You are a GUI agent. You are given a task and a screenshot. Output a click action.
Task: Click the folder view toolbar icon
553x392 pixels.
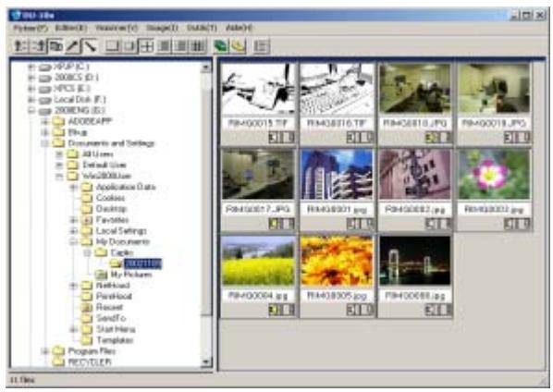(x=55, y=46)
